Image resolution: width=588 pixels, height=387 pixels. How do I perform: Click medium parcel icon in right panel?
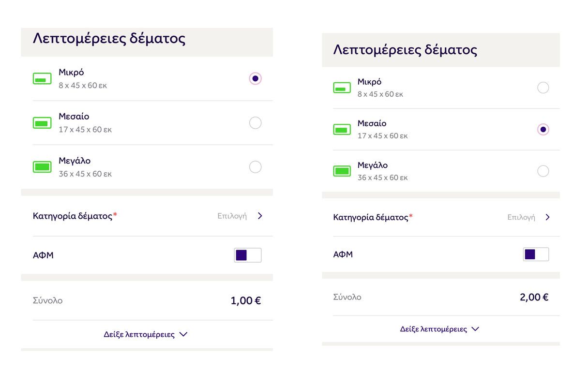click(x=342, y=129)
